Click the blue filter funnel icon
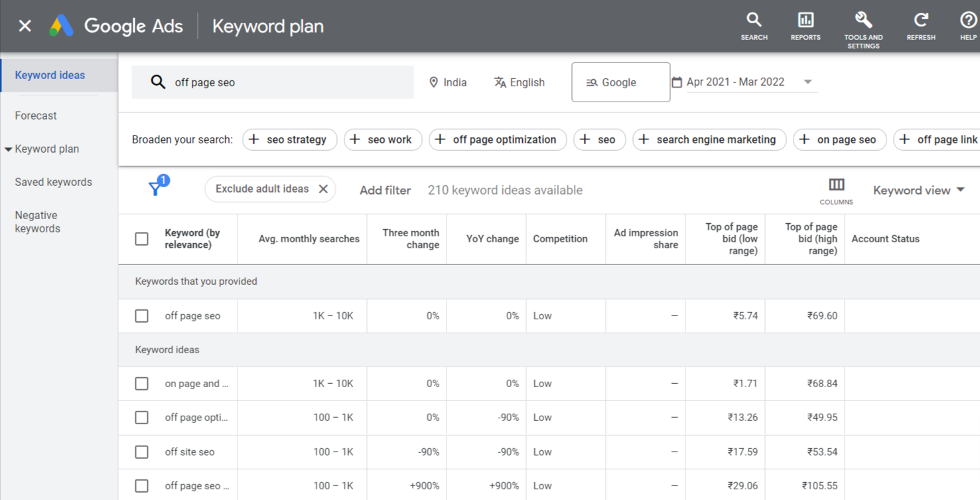The height and width of the screenshot is (500, 980). [x=157, y=187]
